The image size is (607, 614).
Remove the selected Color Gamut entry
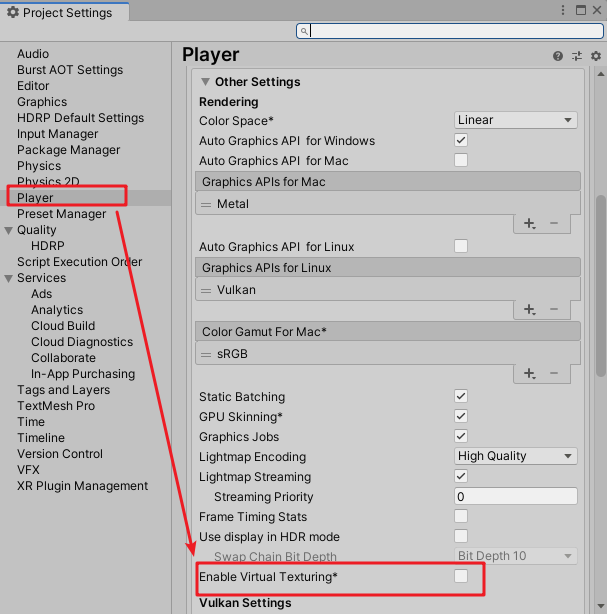coord(554,373)
